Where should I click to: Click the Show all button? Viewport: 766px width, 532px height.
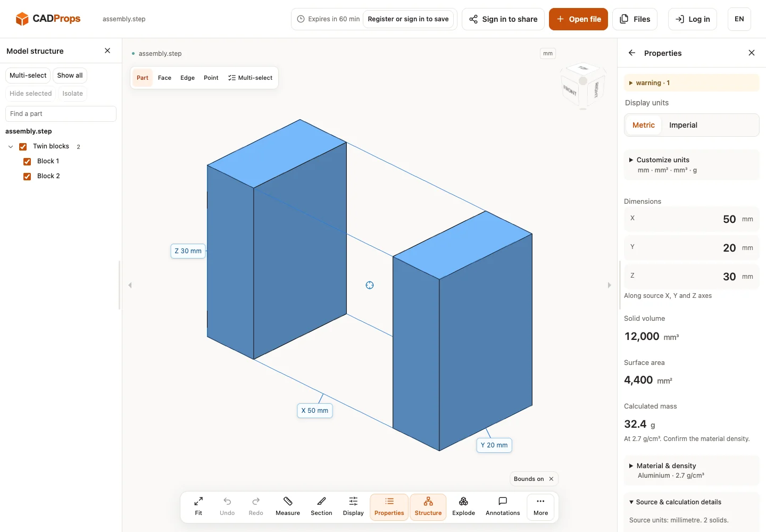pos(70,76)
